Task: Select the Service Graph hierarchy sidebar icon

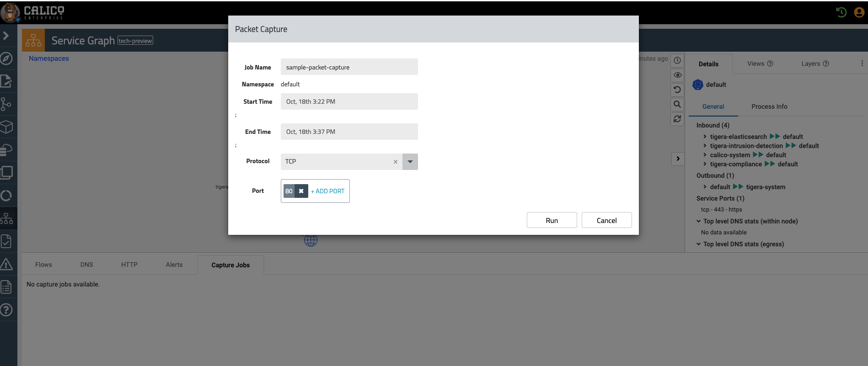Action: (6, 218)
